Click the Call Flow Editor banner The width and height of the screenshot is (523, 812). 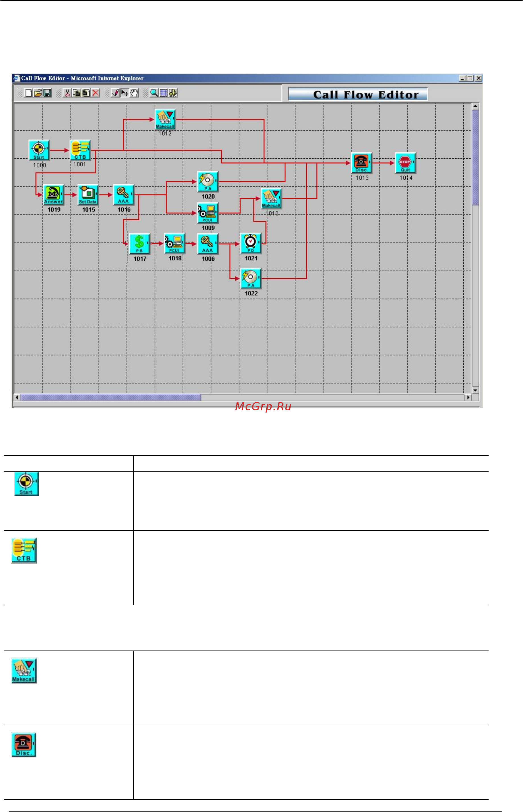[358, 94]
